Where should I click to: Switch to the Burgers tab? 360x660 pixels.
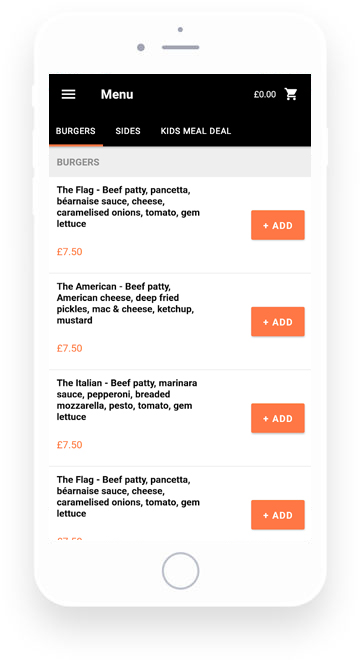76,131
